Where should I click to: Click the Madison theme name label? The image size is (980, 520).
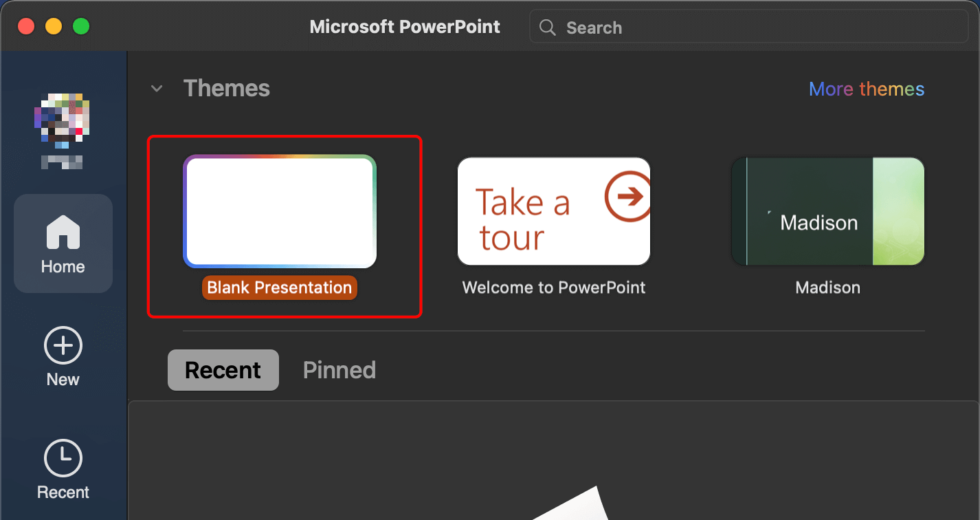(828, 288)
